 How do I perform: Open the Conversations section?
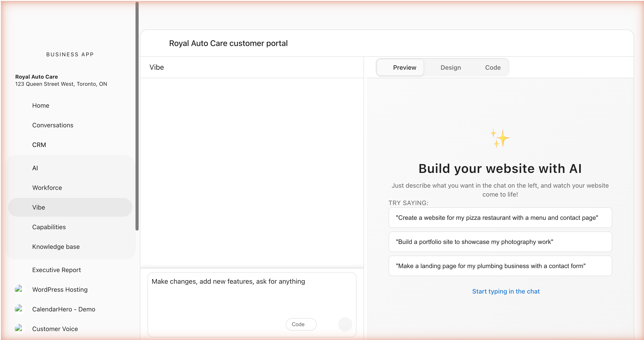(x=53, y=125)
